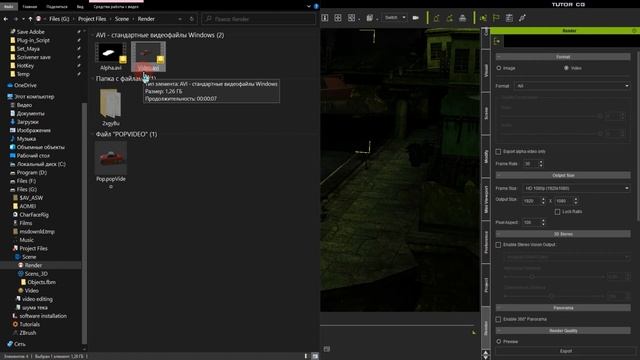The image size is (640, 360).
Task: Enable Stereo Vision Output checkbox
Action: 498,244
